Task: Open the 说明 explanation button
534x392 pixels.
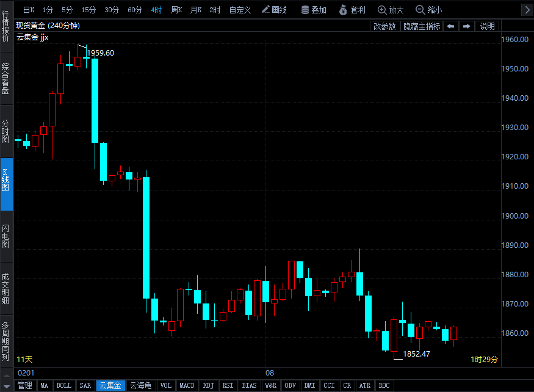Action: tap(488, 26)
